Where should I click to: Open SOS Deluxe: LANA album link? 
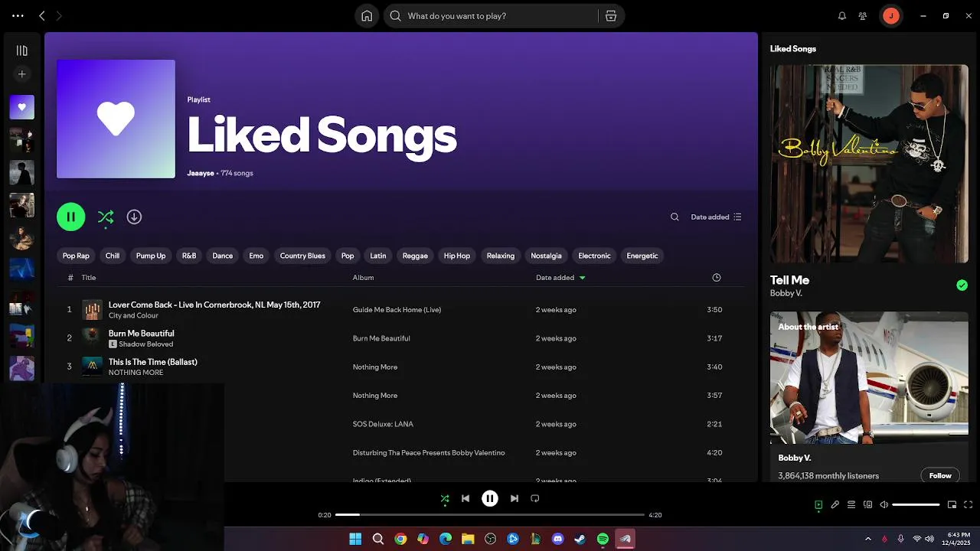tap(383, 424)
